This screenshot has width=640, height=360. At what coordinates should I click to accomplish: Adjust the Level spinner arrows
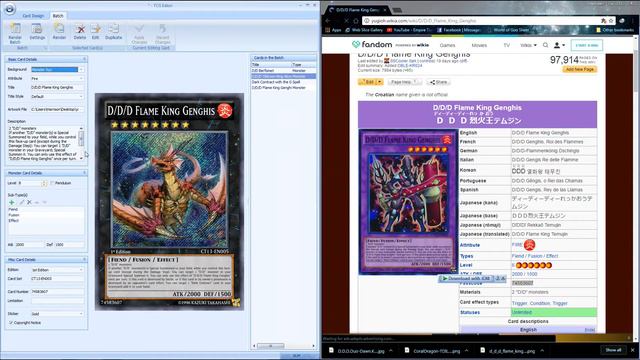pos(44,183)
